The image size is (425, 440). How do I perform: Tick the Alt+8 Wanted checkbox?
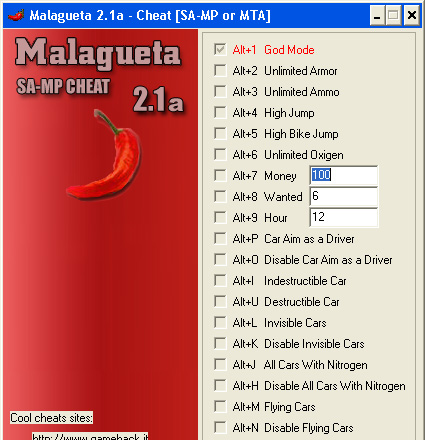(x=220, y=197)
